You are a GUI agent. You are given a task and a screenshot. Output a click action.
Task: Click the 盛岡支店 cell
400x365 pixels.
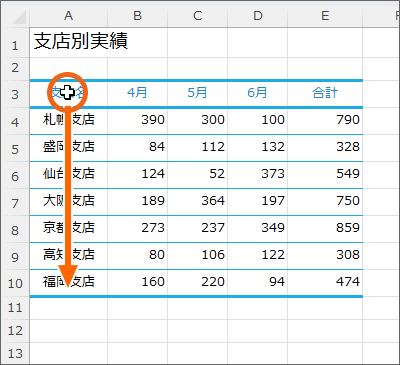tap(69, 148)
